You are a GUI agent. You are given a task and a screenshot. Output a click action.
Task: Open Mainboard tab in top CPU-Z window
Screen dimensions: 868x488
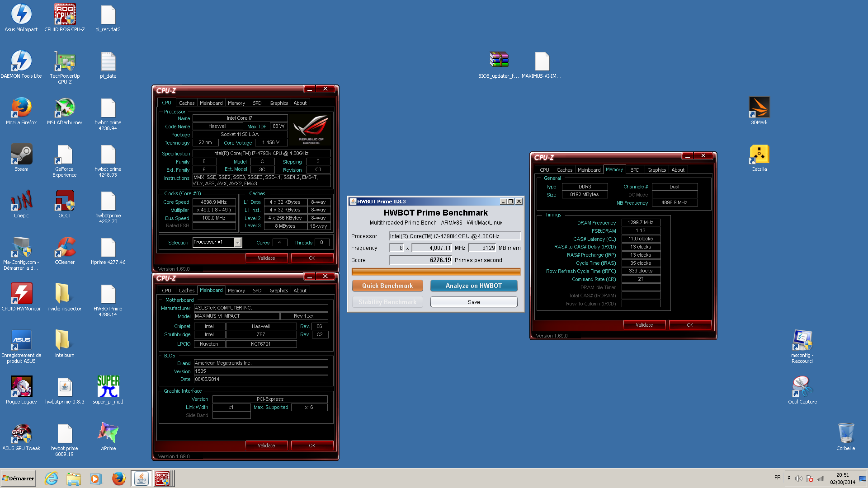pos(211,103)
